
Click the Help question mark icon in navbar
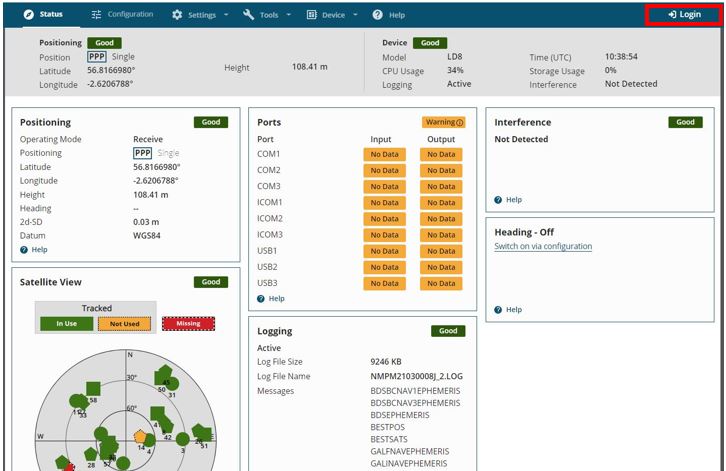(x=378, y=15)
